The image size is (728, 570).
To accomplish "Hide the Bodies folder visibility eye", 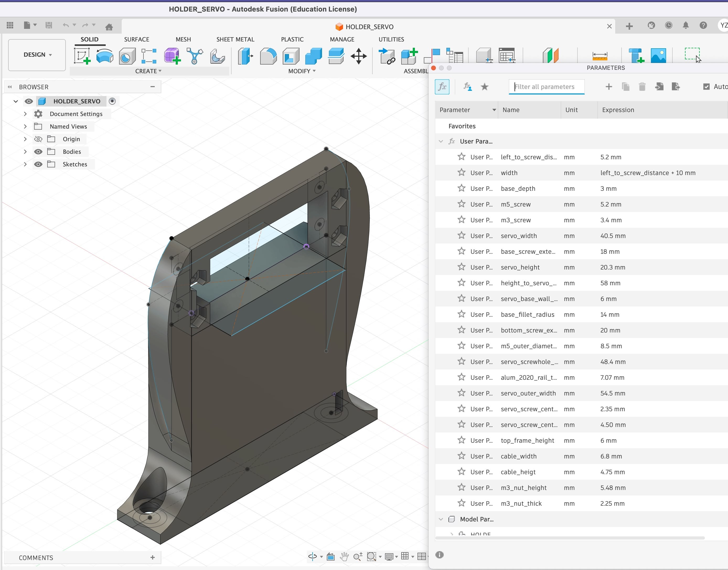I will (x=38, y=152).
